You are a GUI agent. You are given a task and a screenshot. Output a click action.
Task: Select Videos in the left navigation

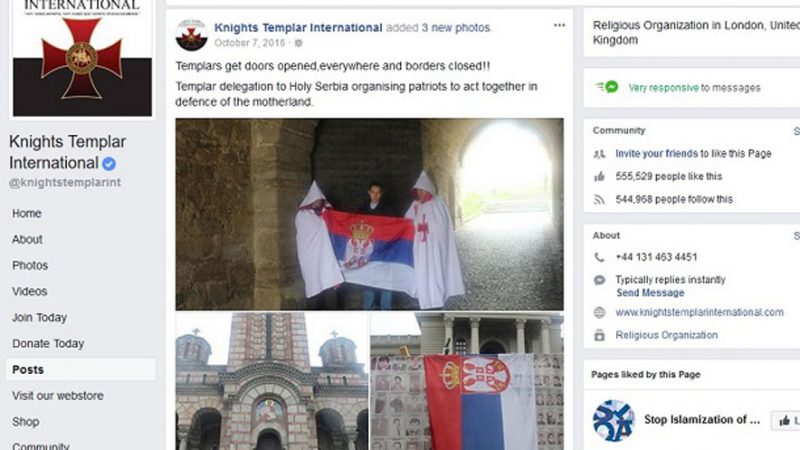pos(30,291)
